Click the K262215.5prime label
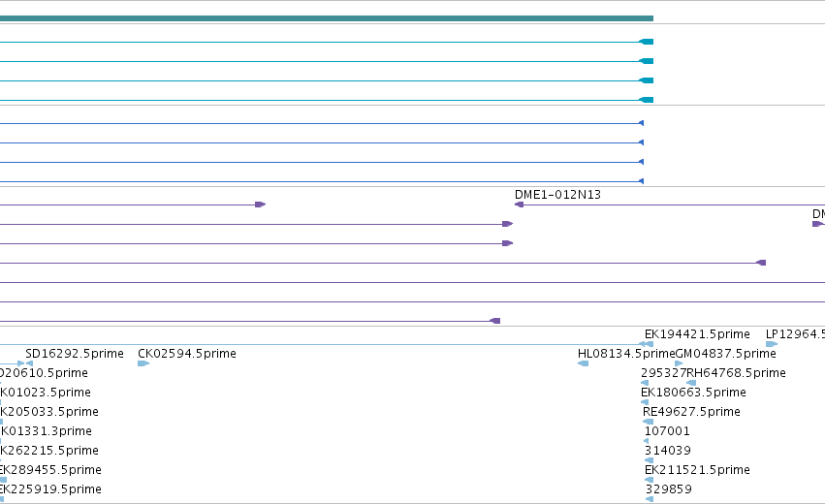Image resolution: width=825 pixels, height=504 pixels. point(48,451)
